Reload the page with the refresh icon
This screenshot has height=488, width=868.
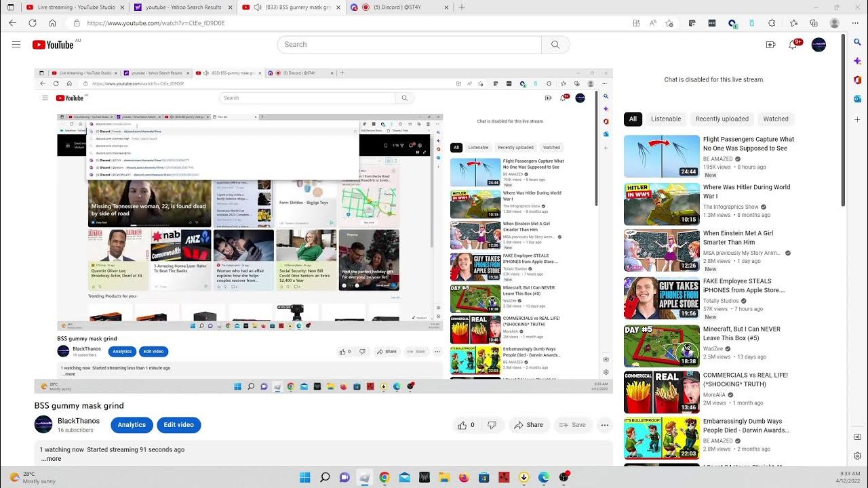click(32, 23)
